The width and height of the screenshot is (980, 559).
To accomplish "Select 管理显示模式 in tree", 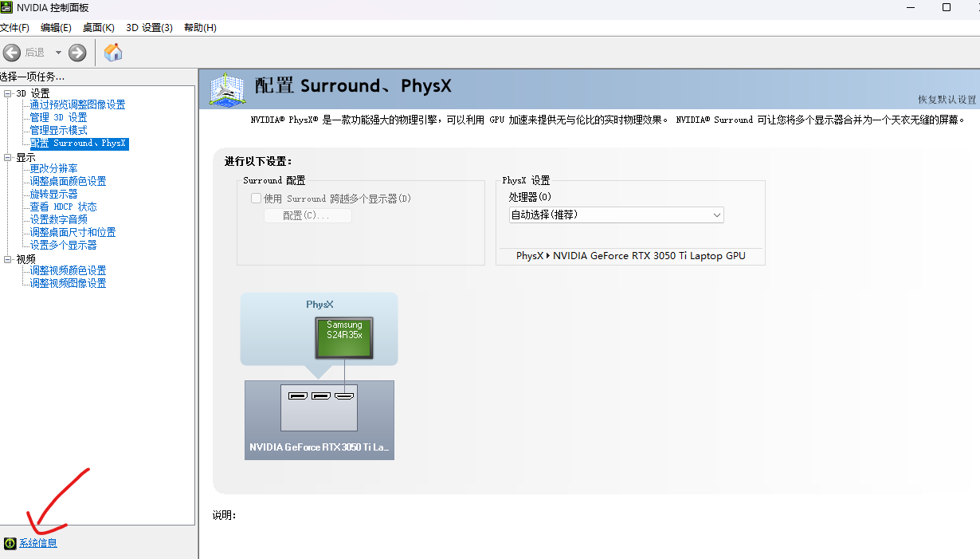I will [58, 130].
